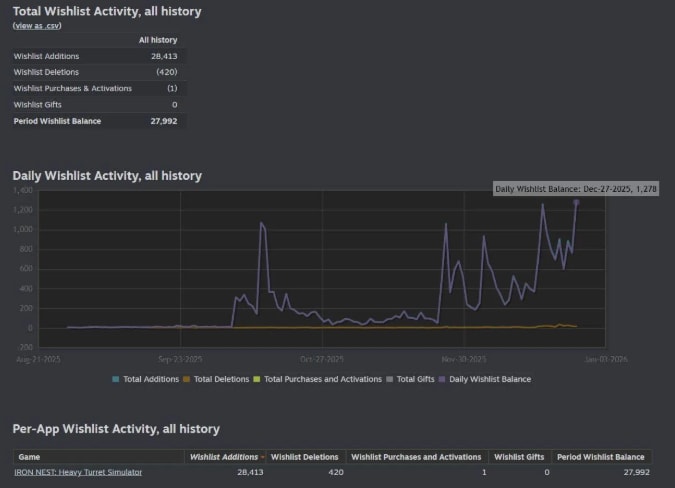Screen dimensions: 675x488
Task: Toggle the Total Purchases and Activations legend swatch
Action: coord(258,379)
